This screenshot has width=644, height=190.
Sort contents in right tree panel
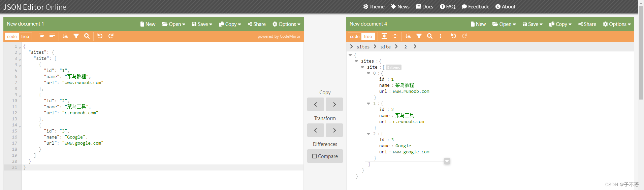pos(408,36)
